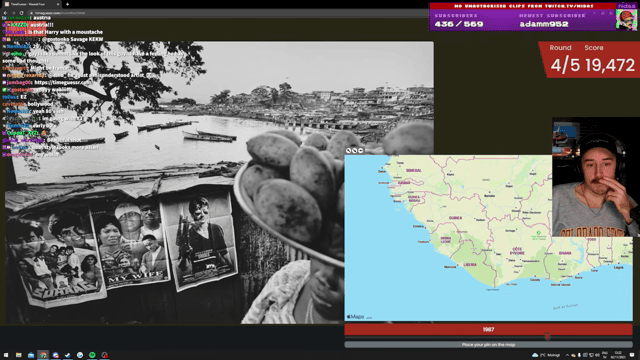Viewport: 640px width, 360px height.
Task: Switch to Chrome in the taskbar
Action: pyautogui.click(x=43, y=355)
